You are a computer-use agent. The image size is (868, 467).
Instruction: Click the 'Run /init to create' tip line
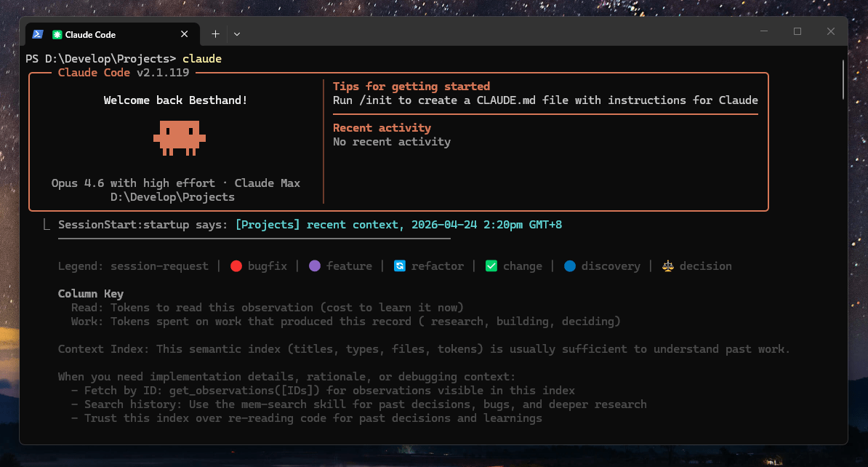[x=545, y=100]
